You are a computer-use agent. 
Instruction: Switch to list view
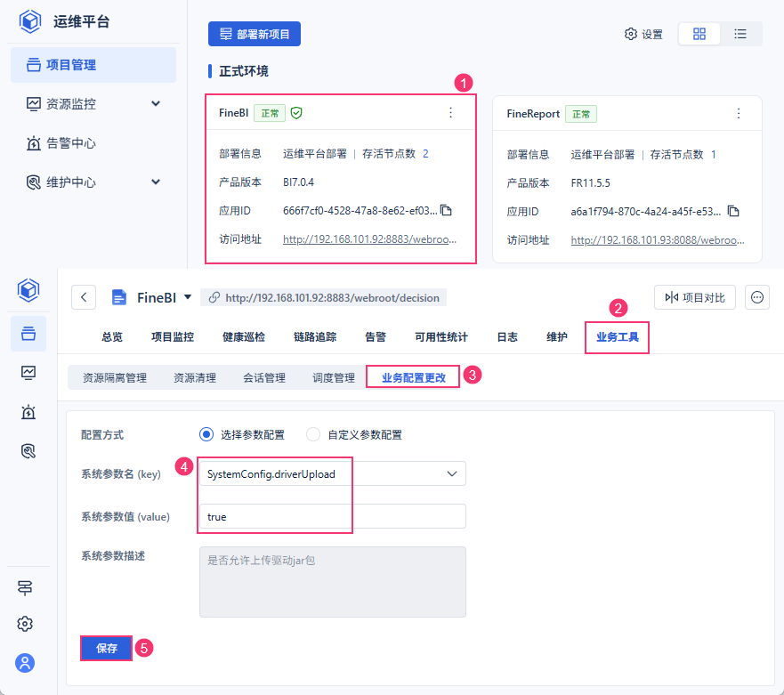coord(740,34)
